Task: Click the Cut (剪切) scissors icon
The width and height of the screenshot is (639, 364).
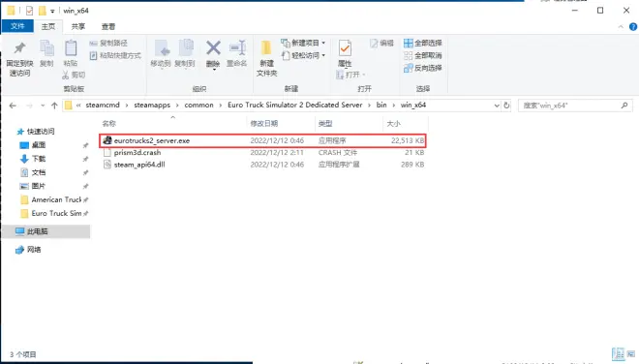Action: (74, 75)
